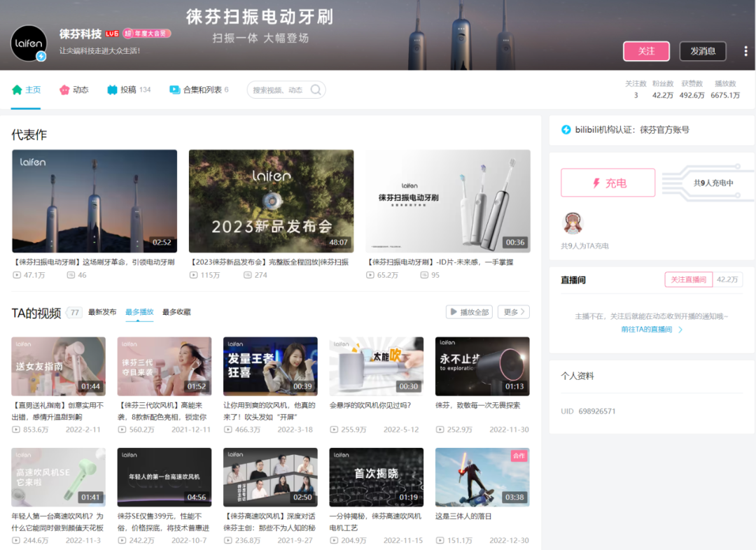Viewport: 756px width, 550px height.
Task: Click the Laifen profile avatar
Action: pyautogui.click(x=29, y=43)
